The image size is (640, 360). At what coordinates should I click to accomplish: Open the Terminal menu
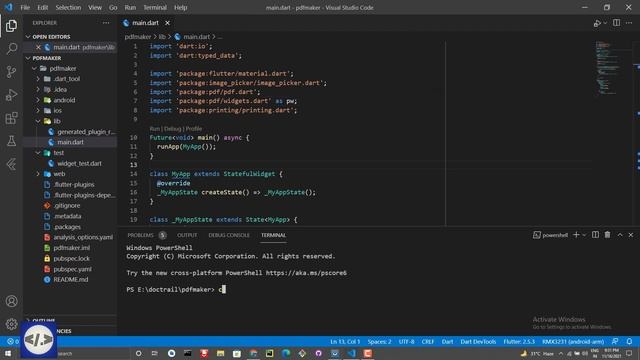pyautogui.click(x=155, y=7)
